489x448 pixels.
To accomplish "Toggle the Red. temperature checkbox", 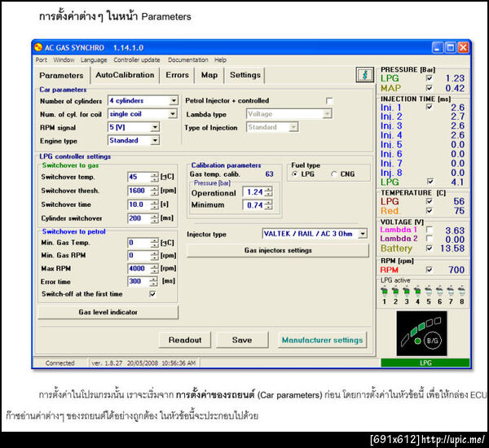I will pyautogui.click(x=430, y=211).
